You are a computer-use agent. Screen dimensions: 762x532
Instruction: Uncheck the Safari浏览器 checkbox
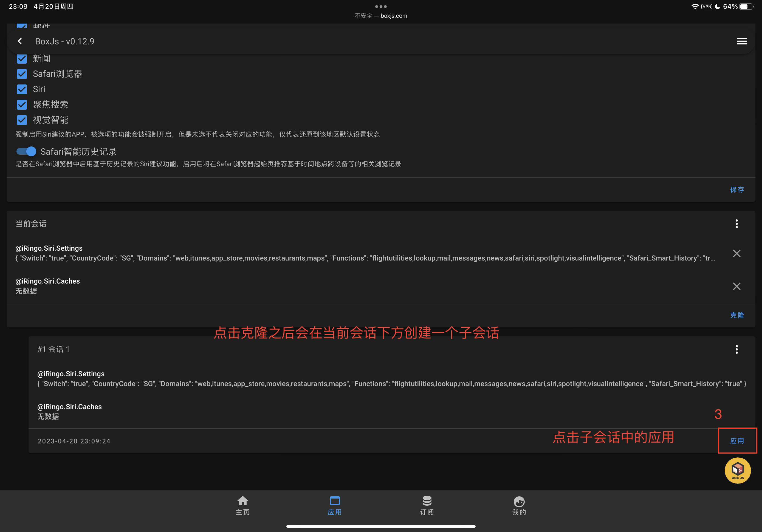tap(22, 74)
